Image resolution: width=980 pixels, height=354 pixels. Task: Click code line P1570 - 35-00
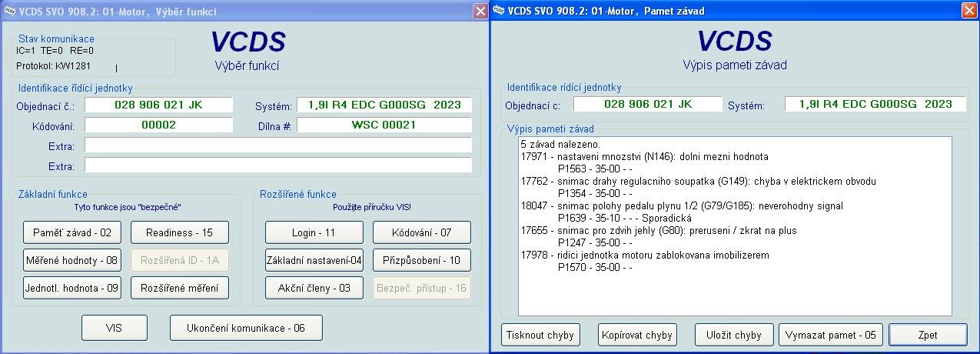[594, 268]
